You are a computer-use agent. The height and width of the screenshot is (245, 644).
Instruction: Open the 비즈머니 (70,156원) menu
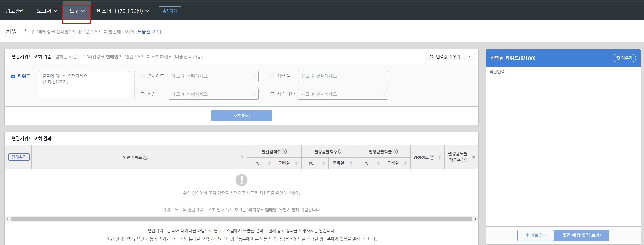(x=123, y=11)
